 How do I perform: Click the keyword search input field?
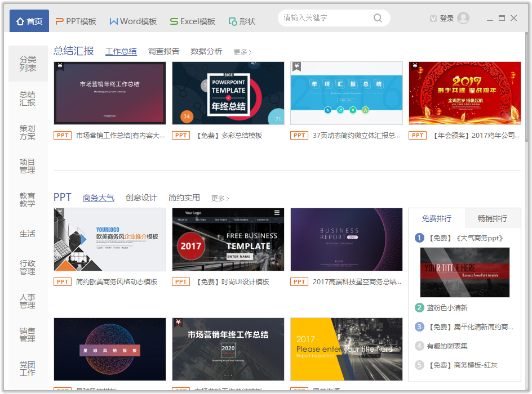pos(334,18)
